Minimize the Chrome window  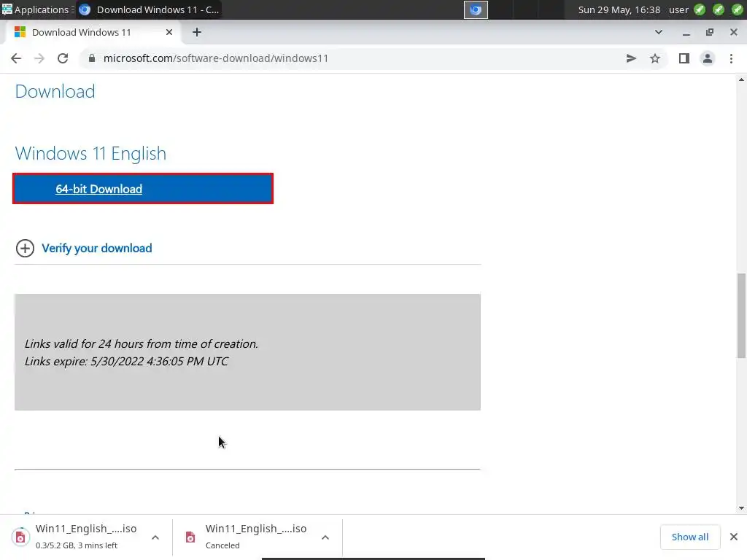tap(686, 32)
